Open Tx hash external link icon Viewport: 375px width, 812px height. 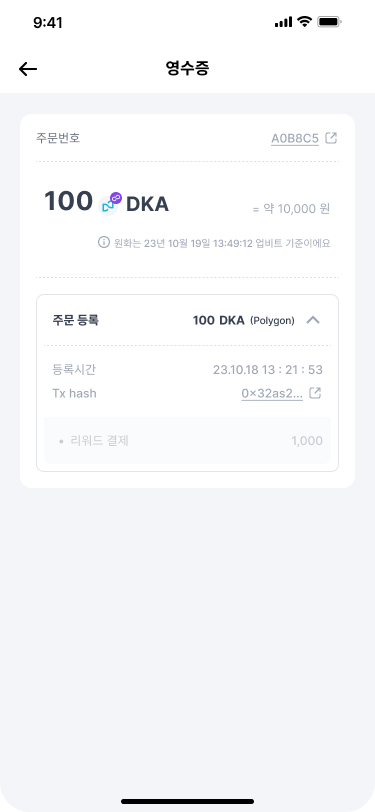[x=315, y=393]
